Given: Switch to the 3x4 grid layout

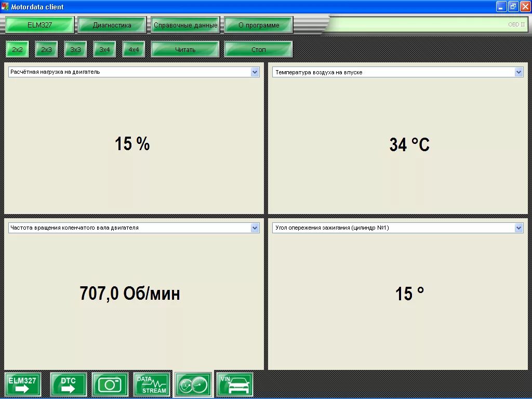Looking at the screenshot, I should click(x=104, y=49).
